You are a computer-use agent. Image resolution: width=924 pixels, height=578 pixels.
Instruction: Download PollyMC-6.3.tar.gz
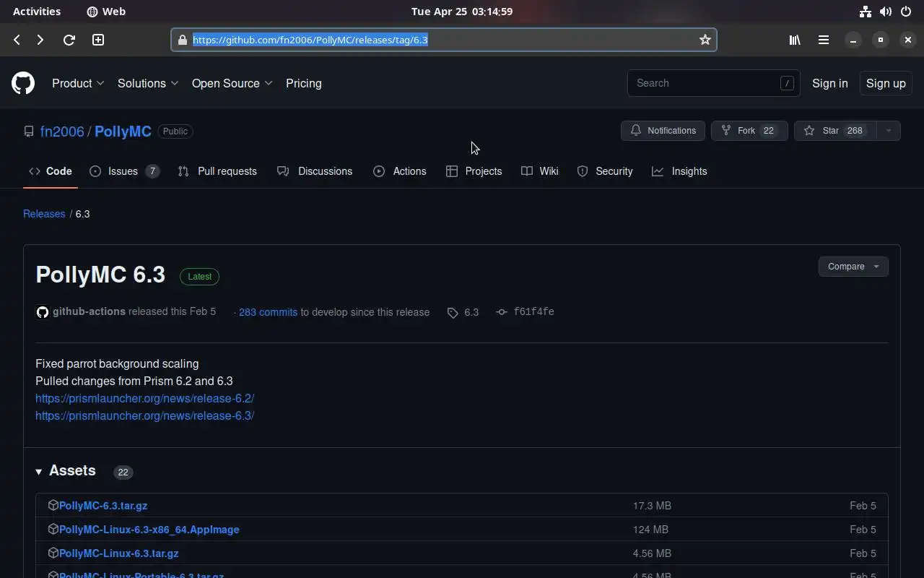click(103, 506)
